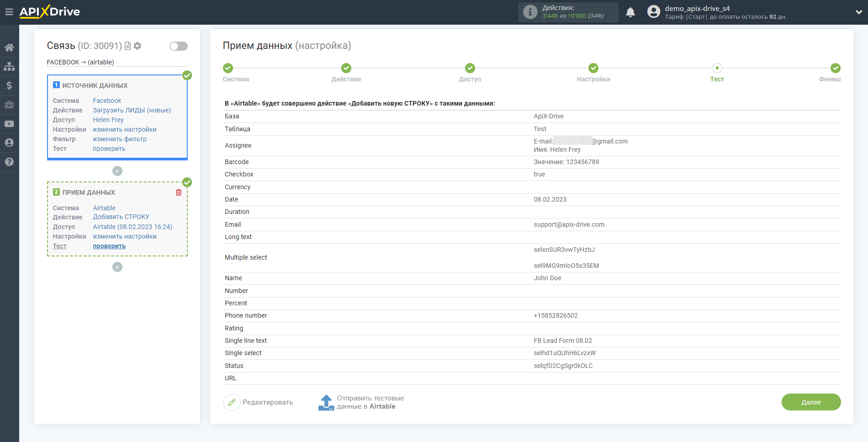868x442 pixels.
Task: Click the phone number +15852826502
Action: pos(556,315)
